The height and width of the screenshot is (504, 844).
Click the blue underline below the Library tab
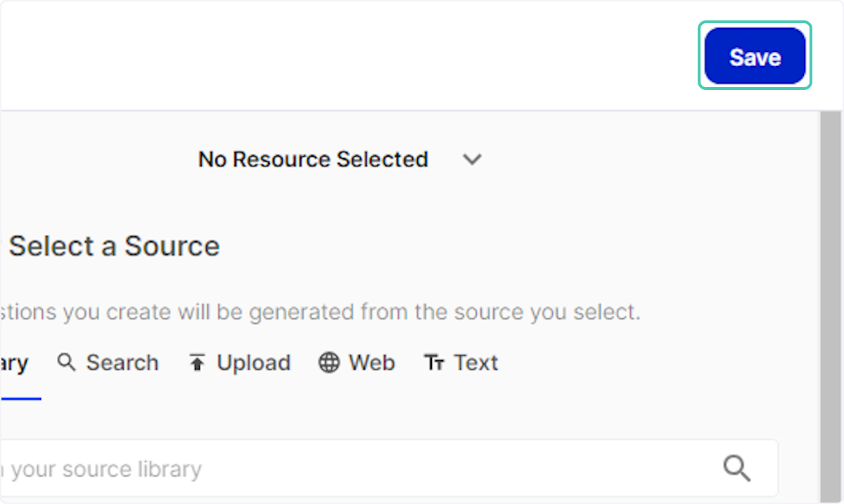pos(20,399)
